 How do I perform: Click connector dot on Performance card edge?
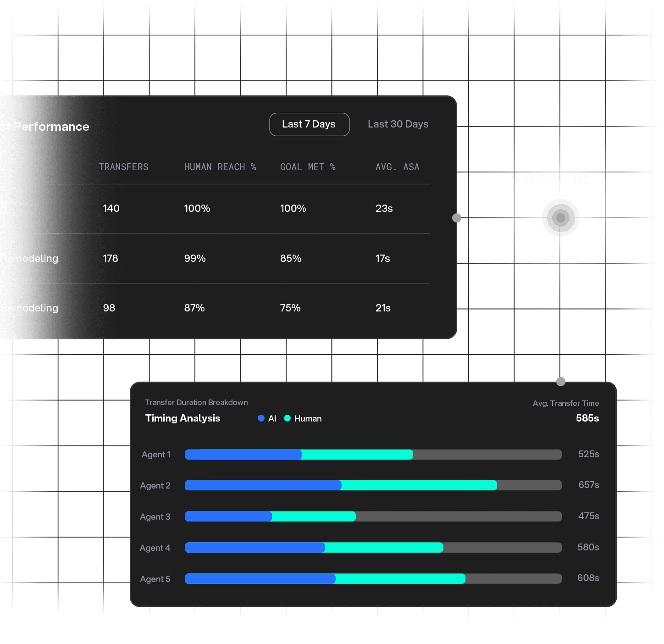(x=457, y=218)
